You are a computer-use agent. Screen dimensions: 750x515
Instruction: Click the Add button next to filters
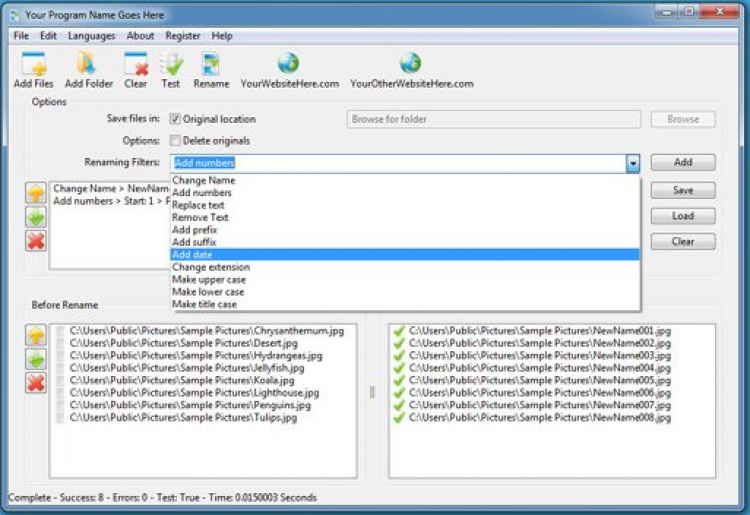pos(683,162)
